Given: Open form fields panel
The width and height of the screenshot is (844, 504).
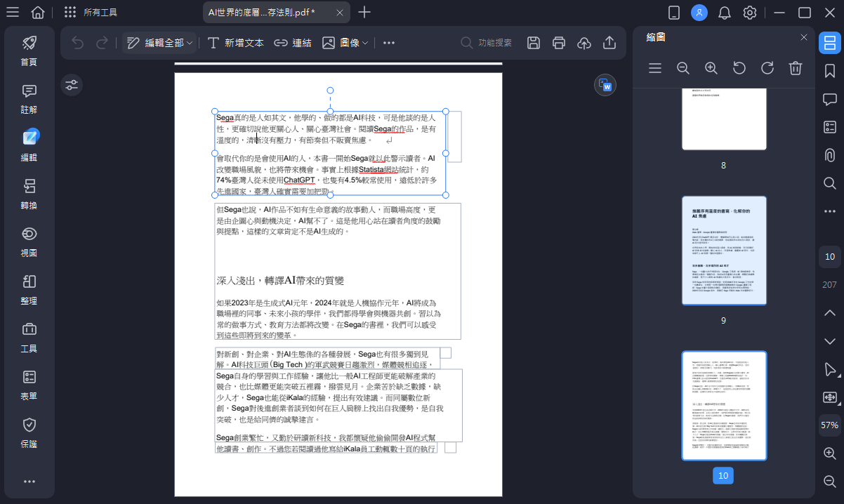Looking at the screenshot, I should pyautogui.click(x=830, y=127).
